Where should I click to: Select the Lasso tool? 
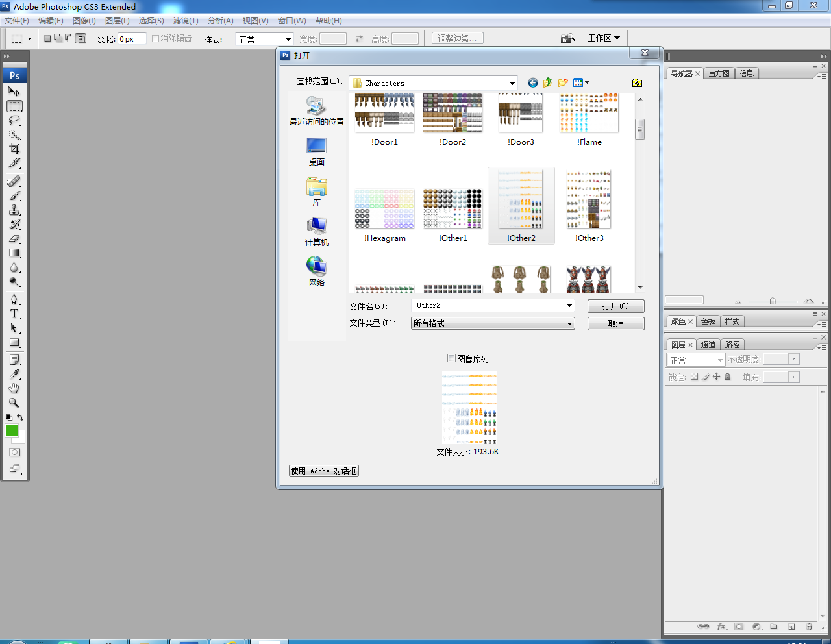pyautogui.click(x=14, y=120)
